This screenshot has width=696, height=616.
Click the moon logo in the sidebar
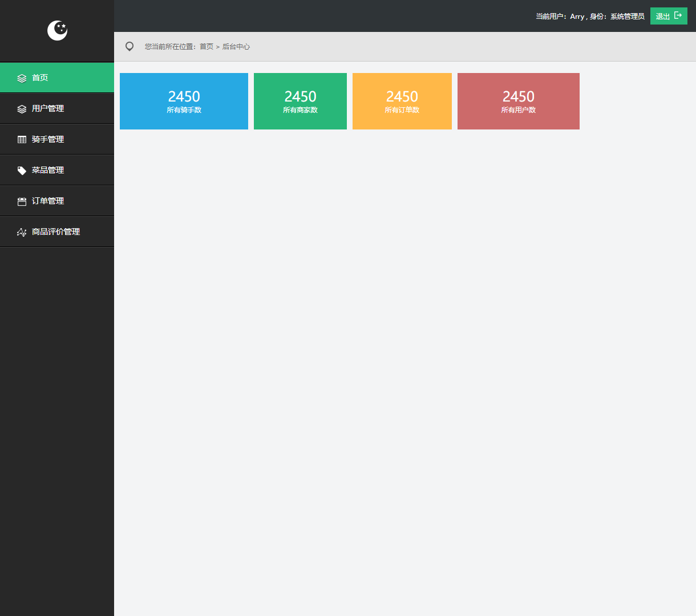tap(57, 31)
